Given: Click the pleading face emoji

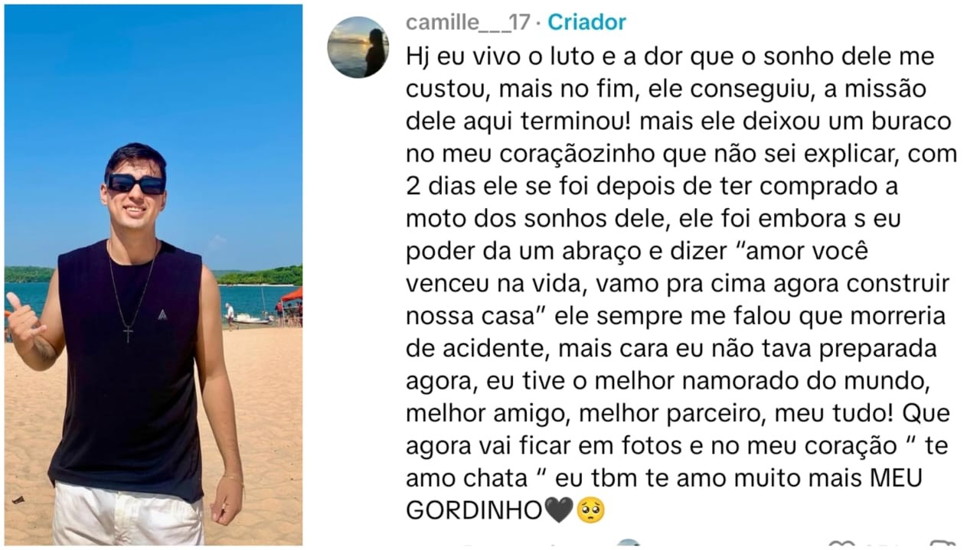Looking at the screenshot, I should click(x=590, y=510).
